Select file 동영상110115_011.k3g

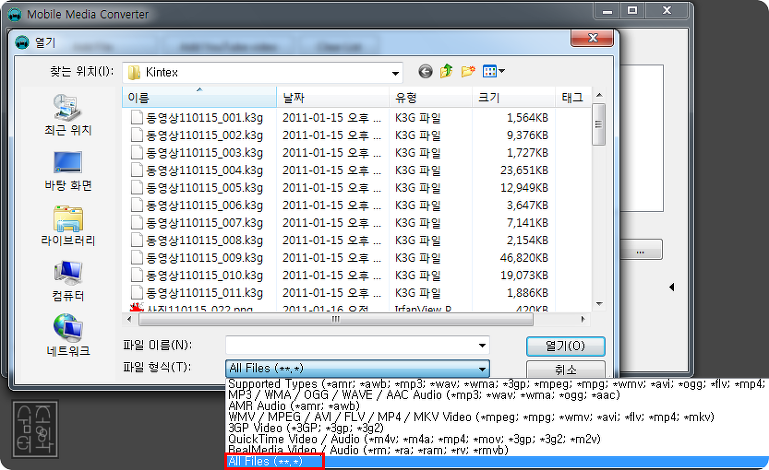pyautogui.click(x=205, y=293)
